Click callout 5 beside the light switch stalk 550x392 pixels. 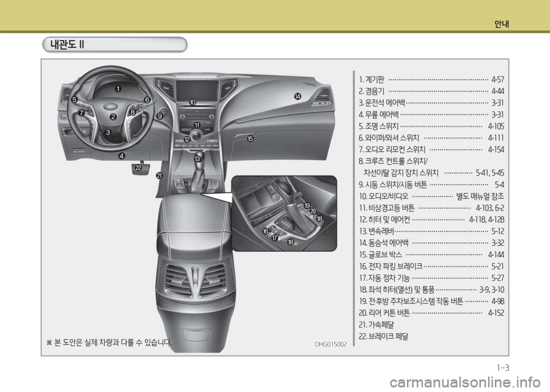(x=74, y=100)
